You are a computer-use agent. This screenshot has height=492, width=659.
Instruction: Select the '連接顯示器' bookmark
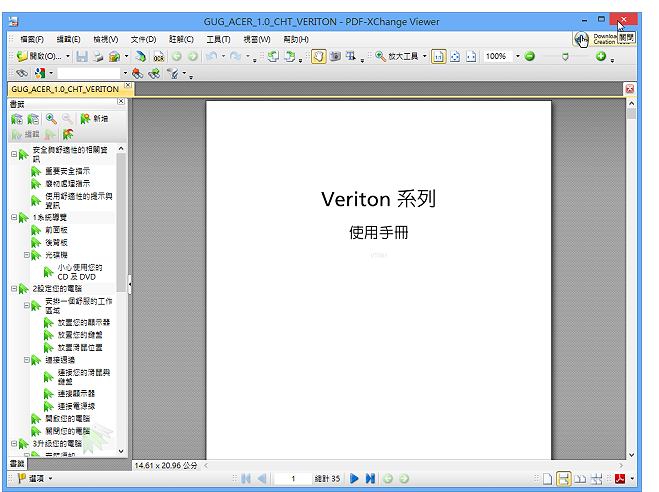76,394
